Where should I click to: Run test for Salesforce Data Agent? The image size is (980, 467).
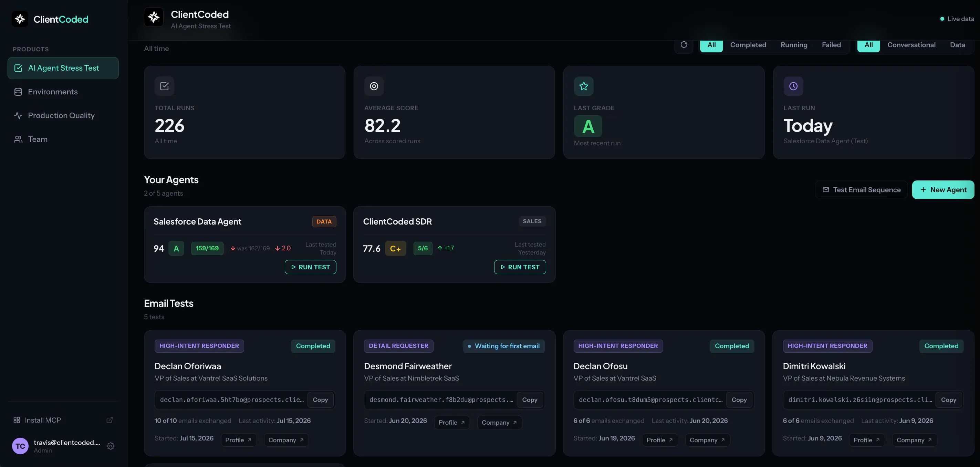coord(311,267)
